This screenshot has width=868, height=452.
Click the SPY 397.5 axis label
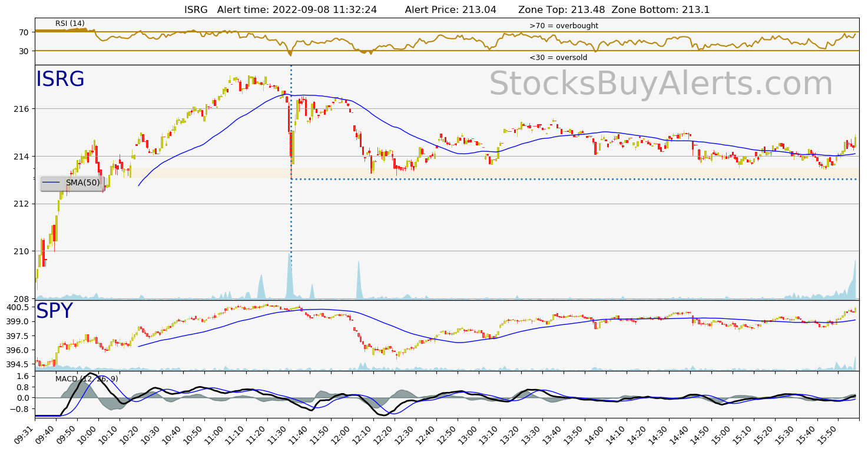pyautogui.click(x=19, y=335)
